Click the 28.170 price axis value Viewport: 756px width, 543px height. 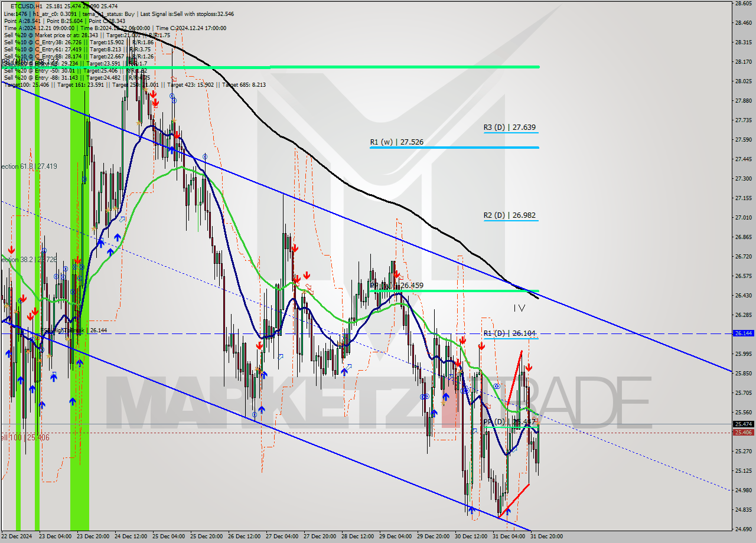(x=743, y=61)
